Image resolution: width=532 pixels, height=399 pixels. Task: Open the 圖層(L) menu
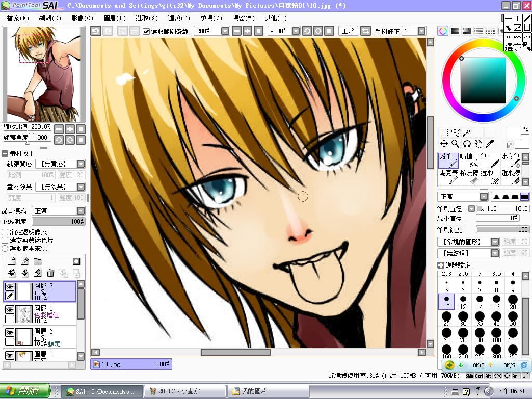pos(115,18)
